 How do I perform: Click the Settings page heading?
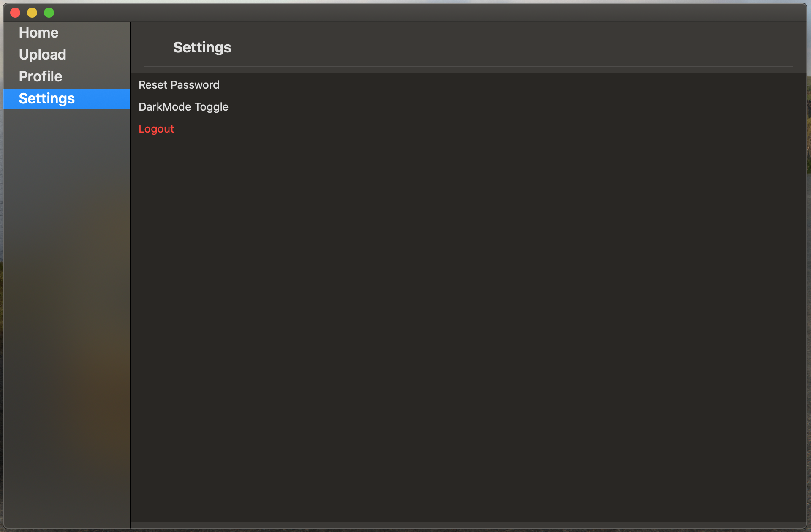coord(202,47)
